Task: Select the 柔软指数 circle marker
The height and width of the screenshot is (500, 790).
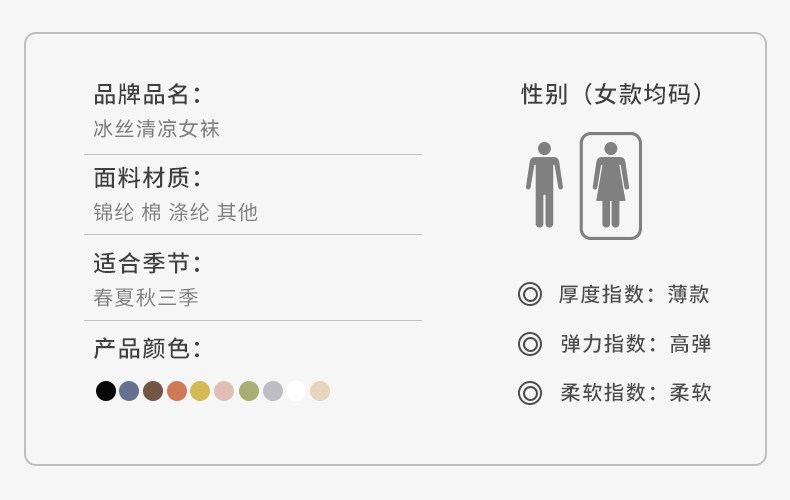Action: pyautogui.click(x=530, y=393)
